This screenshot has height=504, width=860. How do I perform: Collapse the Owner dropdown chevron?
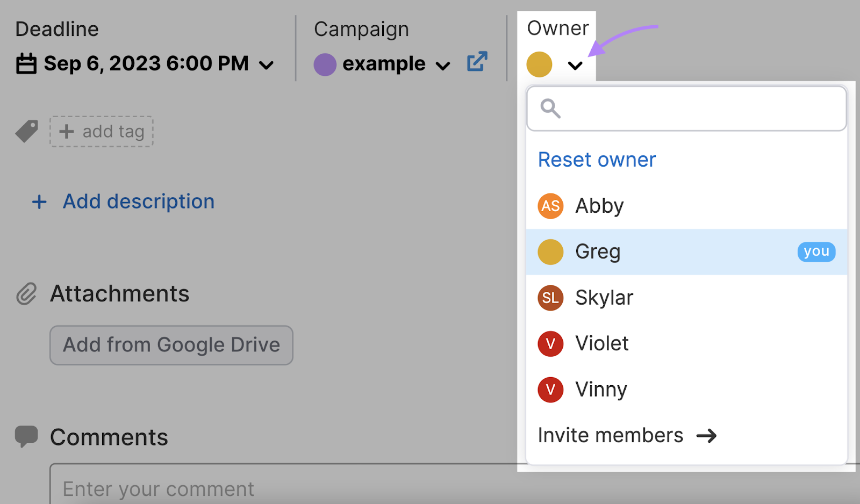tap(575, 66)
